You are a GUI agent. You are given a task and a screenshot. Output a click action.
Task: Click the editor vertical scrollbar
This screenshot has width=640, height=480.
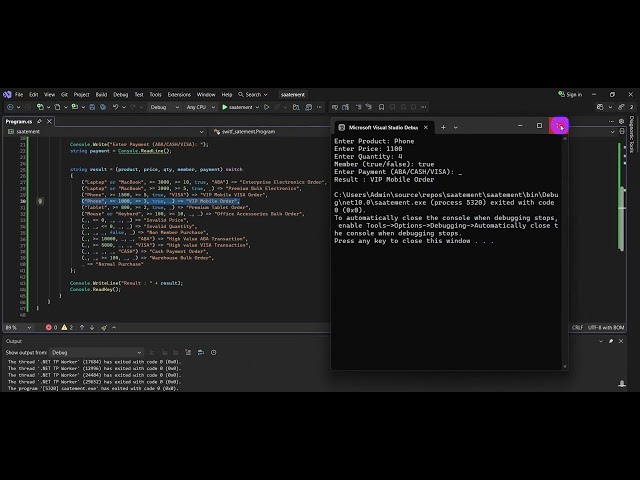[x=621, y=218]
